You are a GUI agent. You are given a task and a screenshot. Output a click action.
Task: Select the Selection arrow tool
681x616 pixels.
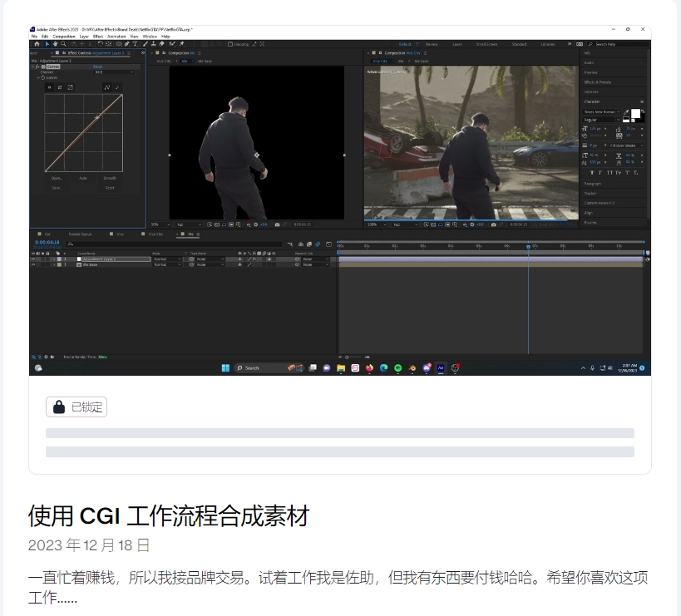(47, 44)
